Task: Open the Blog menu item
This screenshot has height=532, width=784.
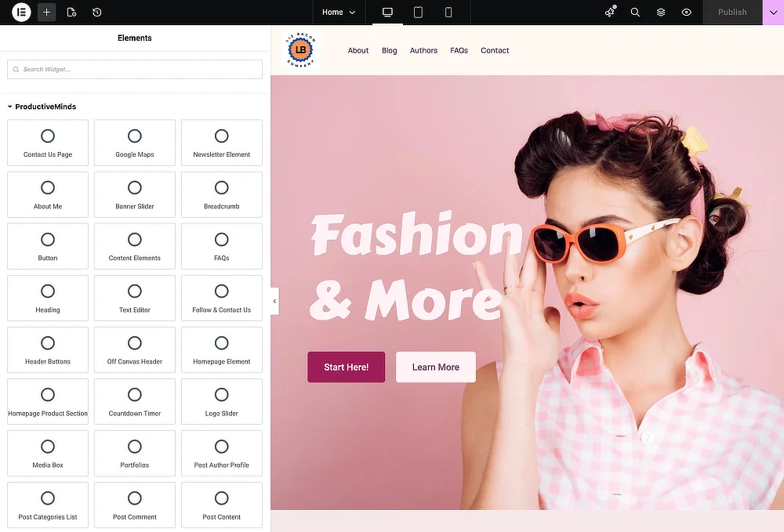Action: coord(389,50)
